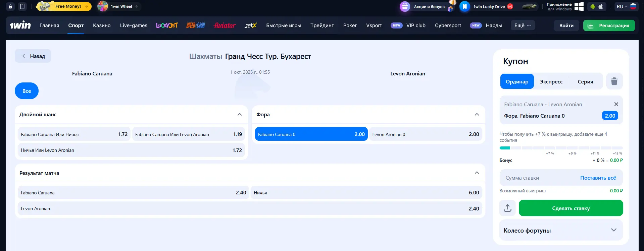Screen dimensions: 644x251
Task: Open the Казино menu item
Action: pyautogui.click(x=102, y=25)
